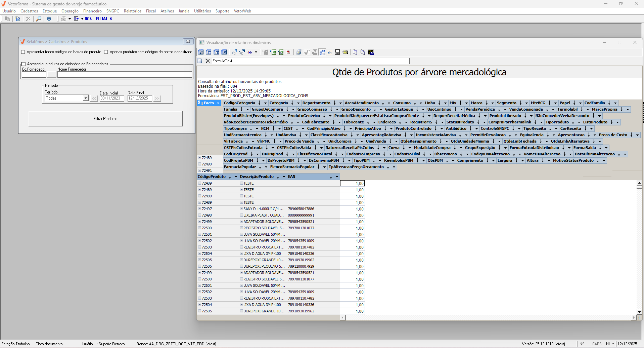Expand the Facts dropdown arrow
644x348 pixels.
tap(218, 103)
